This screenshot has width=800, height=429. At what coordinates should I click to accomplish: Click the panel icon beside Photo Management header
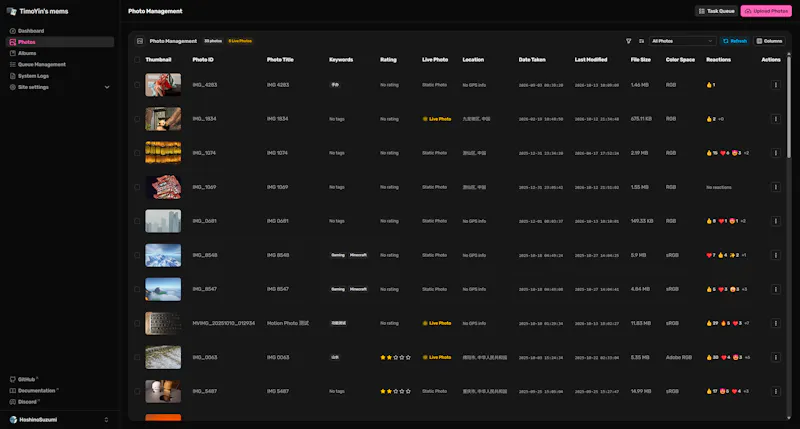coord(140,41)
